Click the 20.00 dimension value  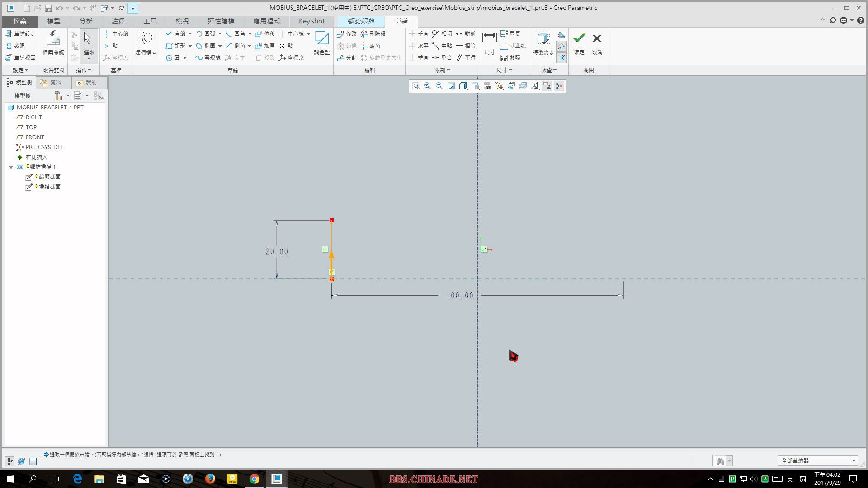point(277,252)
